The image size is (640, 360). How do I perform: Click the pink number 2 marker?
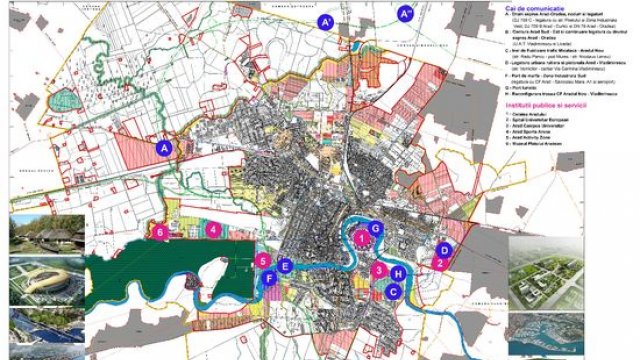440,263
